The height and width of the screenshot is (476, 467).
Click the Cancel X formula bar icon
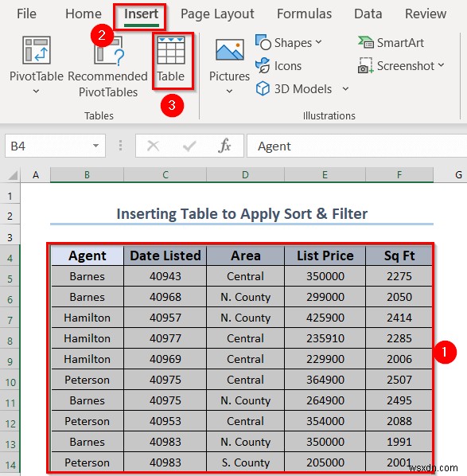tap(153, 146)
